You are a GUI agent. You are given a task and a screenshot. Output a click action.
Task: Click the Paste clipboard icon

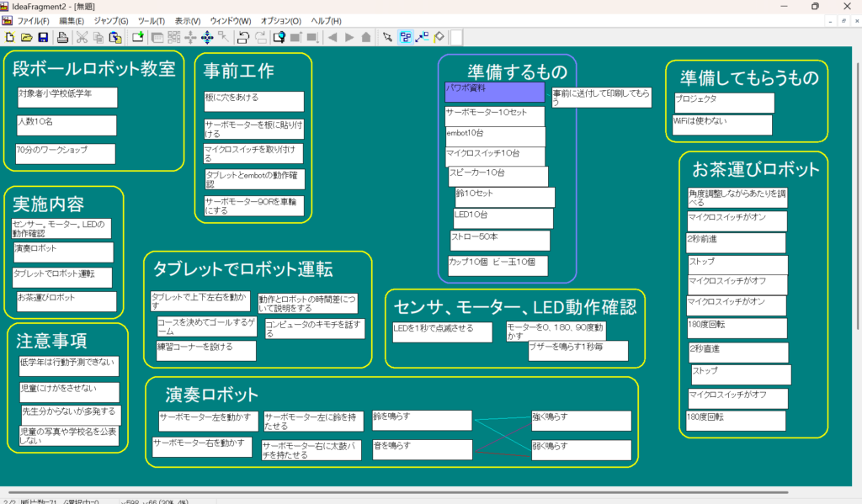pos(114,37)
